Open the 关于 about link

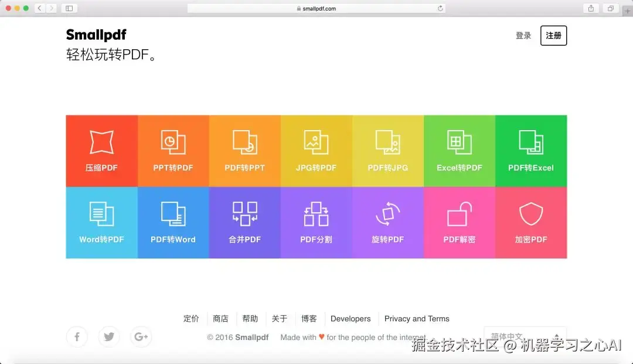pos(280,319)
